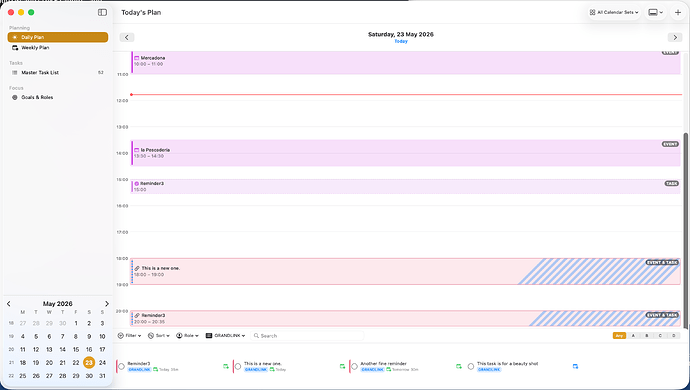Select the Any priority filter
Image resolution: width=690 pixels, height=390 pixels.
619,335
